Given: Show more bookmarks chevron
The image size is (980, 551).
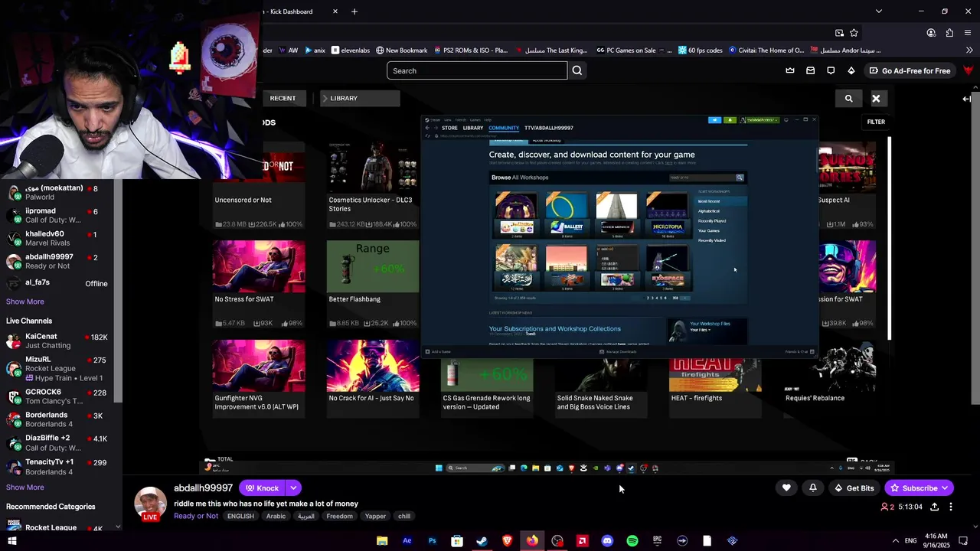Looking at the screenshot, I should [x=969, y=51].
